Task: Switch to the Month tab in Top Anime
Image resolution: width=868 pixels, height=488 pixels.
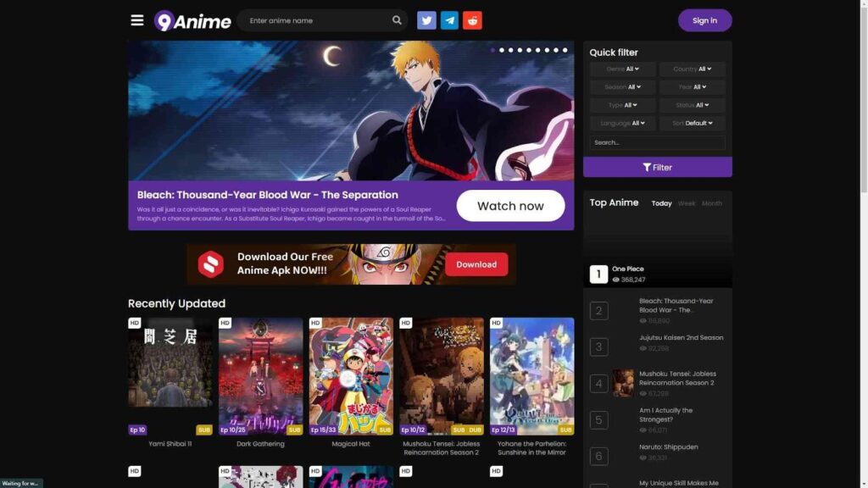Action: [711, 203]
